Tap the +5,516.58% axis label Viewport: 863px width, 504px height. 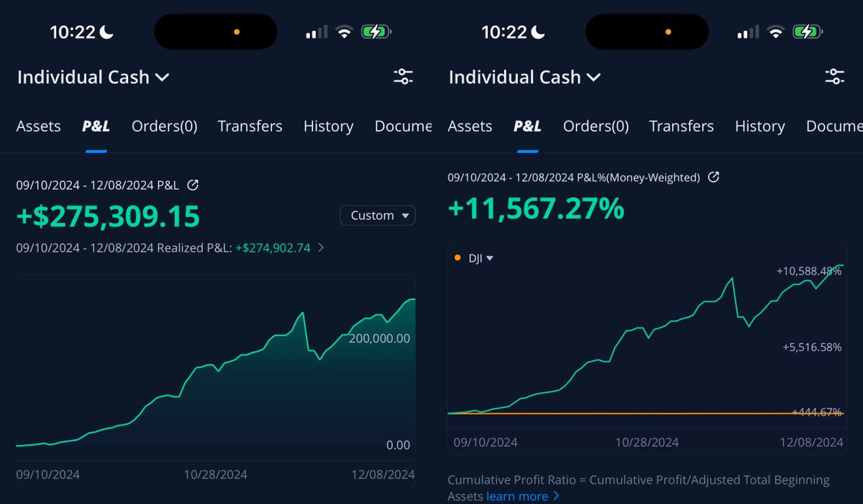[x=812, y=347]
